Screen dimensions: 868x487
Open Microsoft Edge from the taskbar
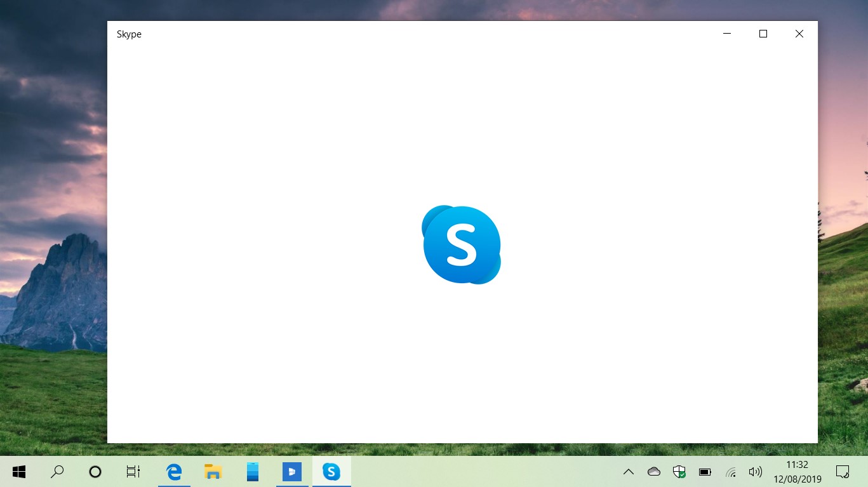[x=173, y=472]
